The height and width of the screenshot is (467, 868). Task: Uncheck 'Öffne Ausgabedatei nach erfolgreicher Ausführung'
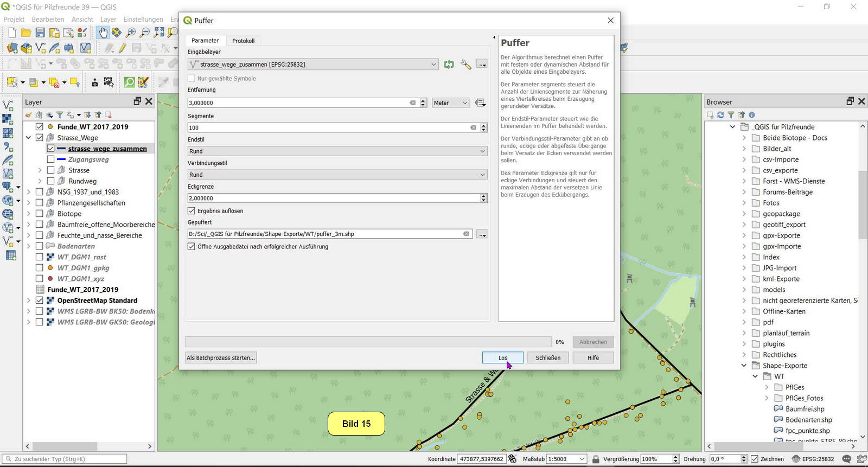coord(192,247)
